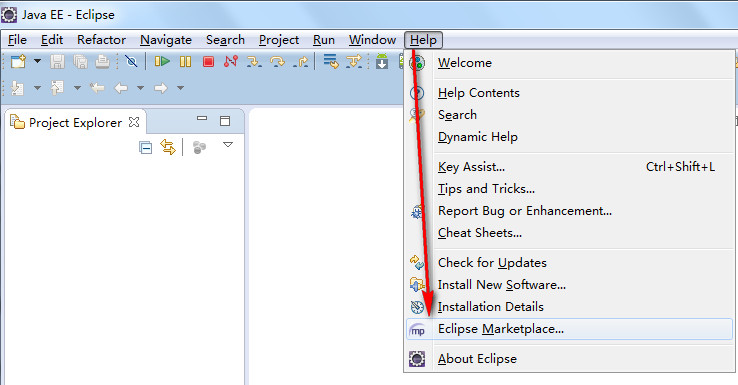The image size is (738, 385).
Task: Select the Project Explorer tab
Action: [x=75, y=122]
